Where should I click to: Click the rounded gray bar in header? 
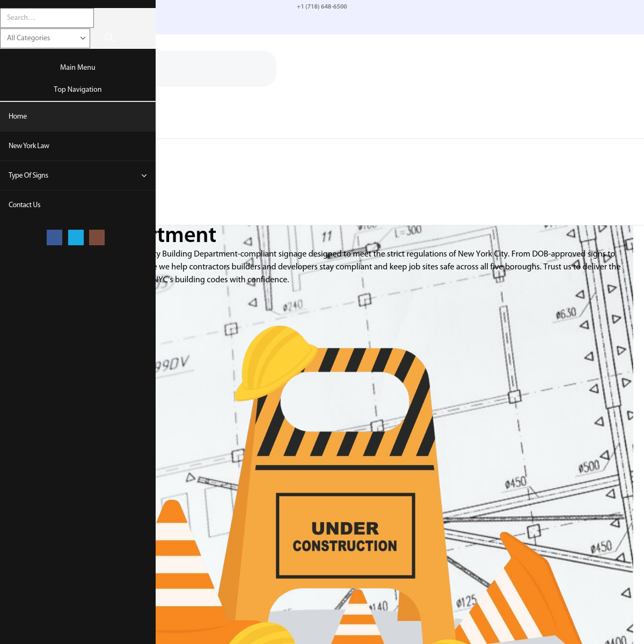215,69
